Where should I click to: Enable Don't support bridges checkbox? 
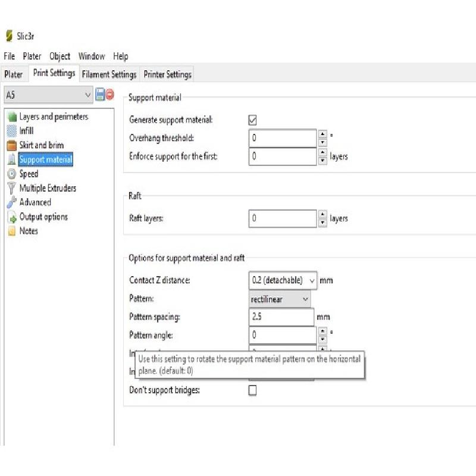[252, 390]
